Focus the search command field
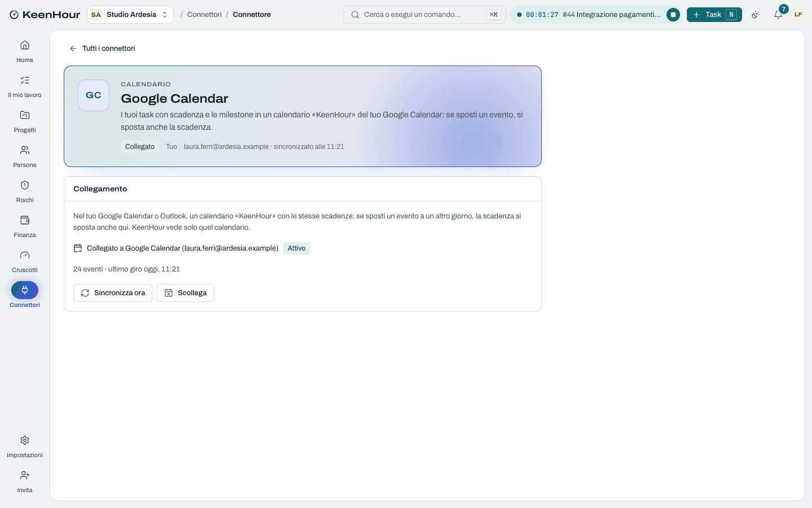 (x=425, y=15)
